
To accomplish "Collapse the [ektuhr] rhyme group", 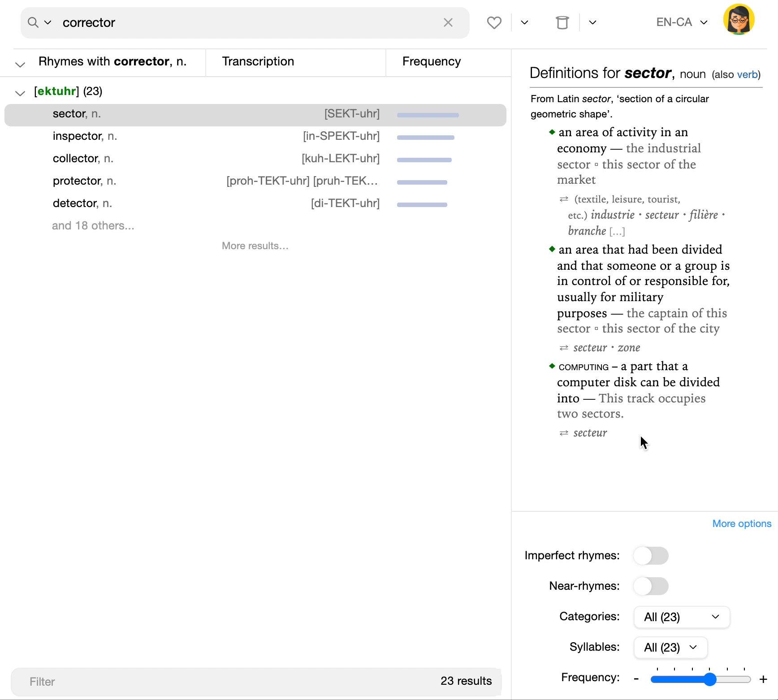I will (x=20, y=93).
